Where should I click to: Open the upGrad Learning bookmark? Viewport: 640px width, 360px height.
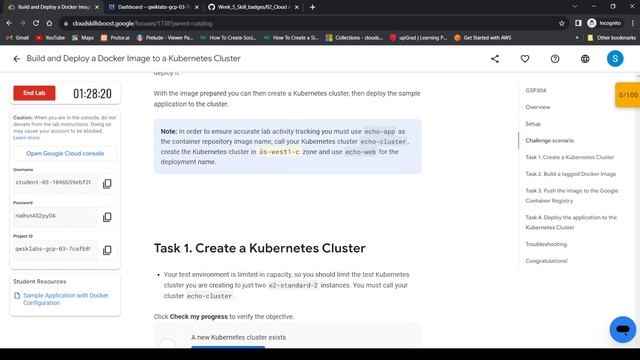pos(418,38)
